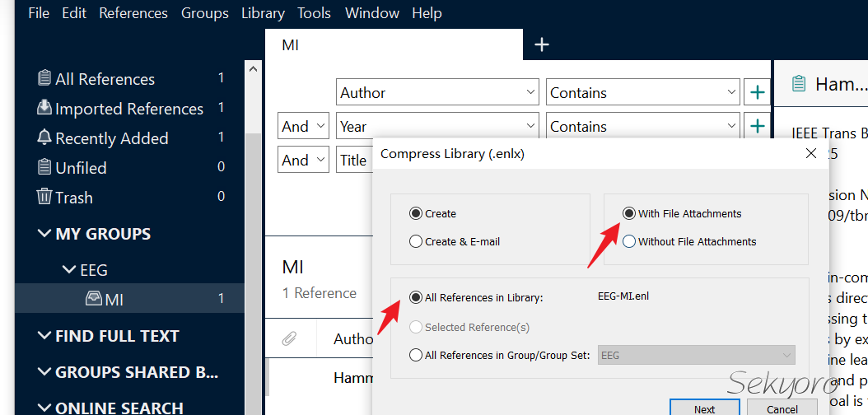This screenshot has height=415, width=868.
Task: Open the Tools menu
Action: tap(314, 13)
